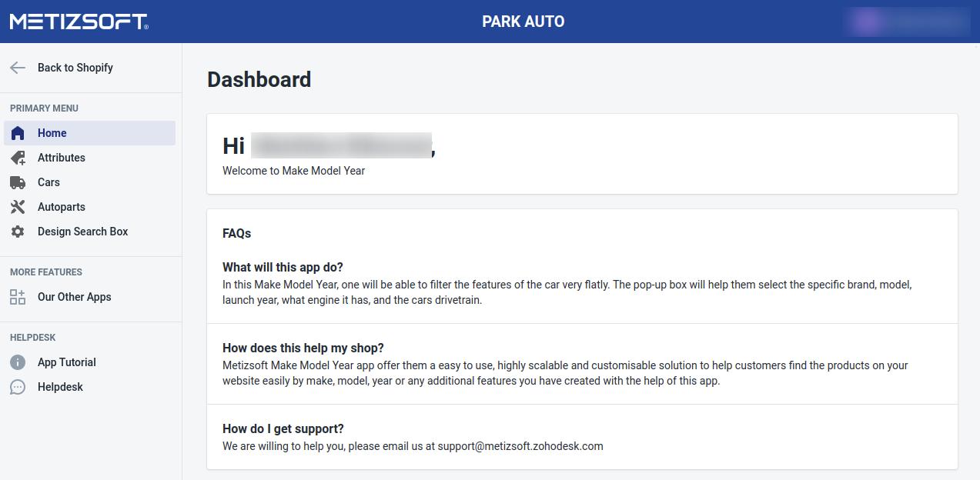980x480 pixels.
Task: Click the Helpdesk chat bubble icon
Action: pos(18,387)
